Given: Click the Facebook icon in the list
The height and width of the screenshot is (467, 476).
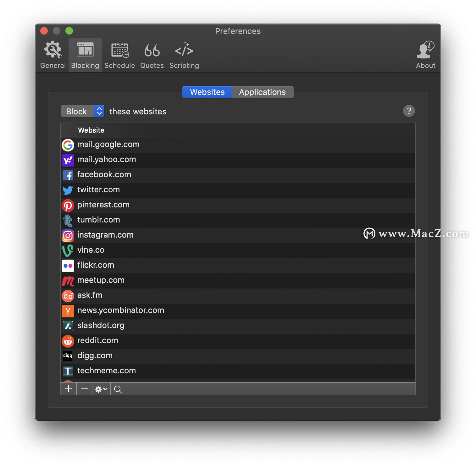Looking at the screenshot, I should tap(68, 175).
